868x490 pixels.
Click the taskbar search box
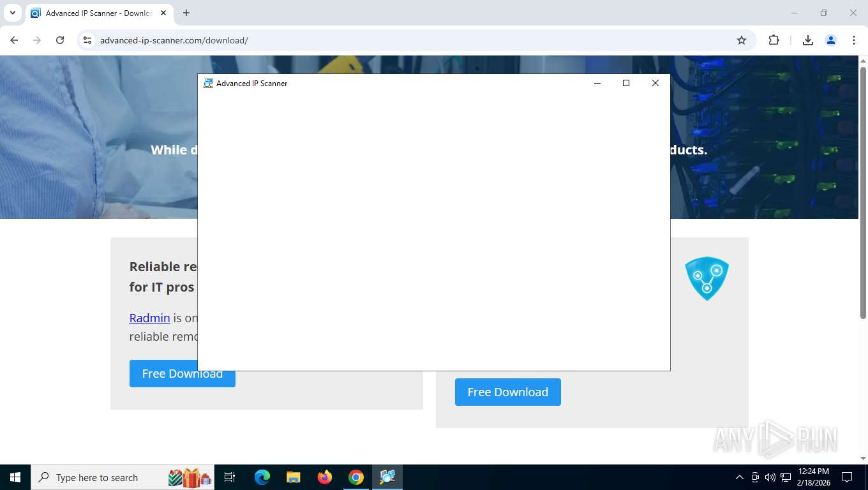[x=123, y=477]
